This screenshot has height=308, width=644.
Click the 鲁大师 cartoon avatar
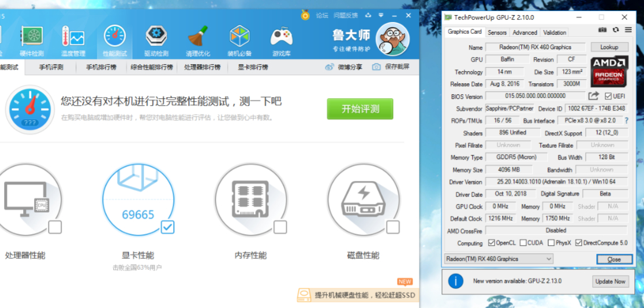[x=392, y=39]
